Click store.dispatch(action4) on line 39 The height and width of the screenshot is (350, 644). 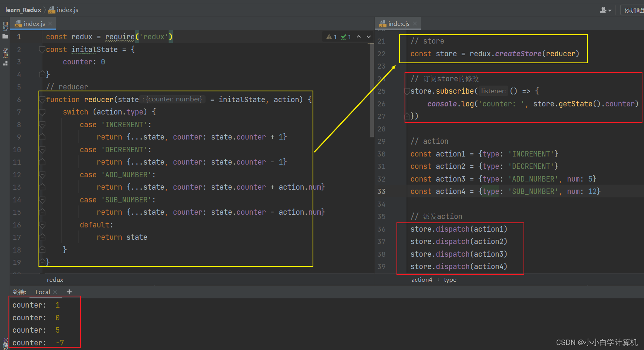coord(459,266)
